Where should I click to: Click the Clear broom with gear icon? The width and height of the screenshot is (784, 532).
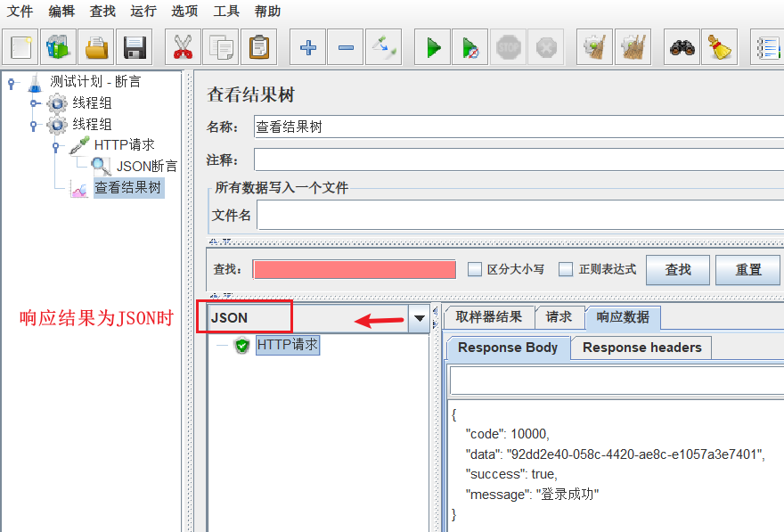(595, 47)
